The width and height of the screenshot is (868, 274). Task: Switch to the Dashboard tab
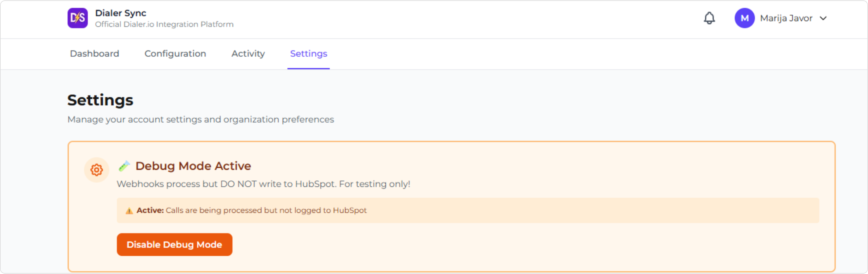coord(94,54)
